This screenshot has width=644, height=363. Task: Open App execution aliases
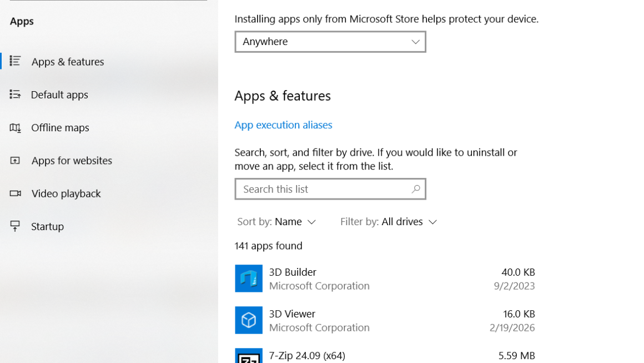click(283, 125)
